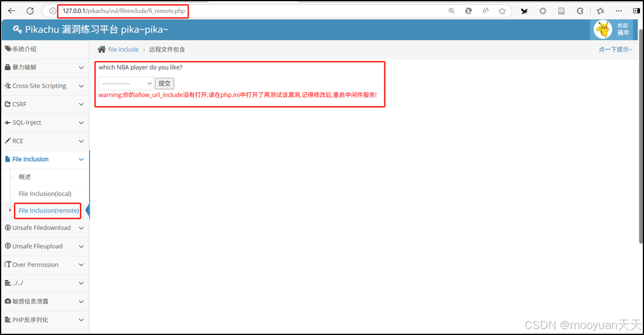Click the document extension icon in toolbar
Viewport: 644px width, 335px height.
tap(561, 11)
